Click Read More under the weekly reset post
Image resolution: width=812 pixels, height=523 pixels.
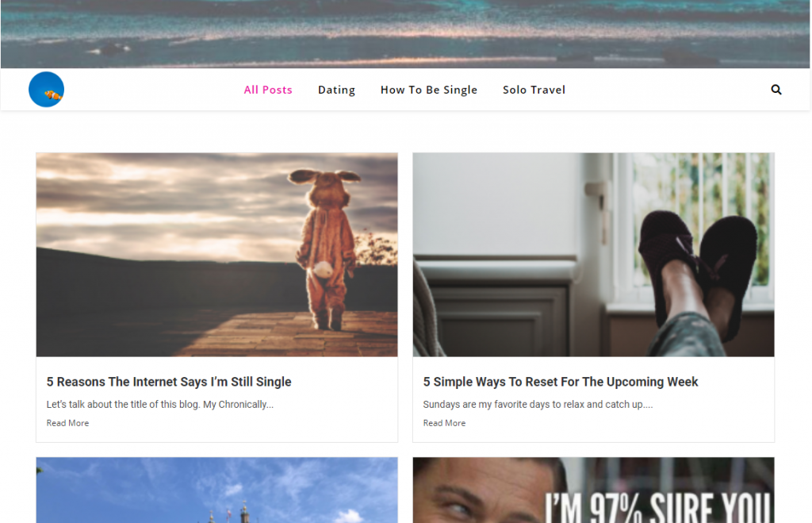444,423
